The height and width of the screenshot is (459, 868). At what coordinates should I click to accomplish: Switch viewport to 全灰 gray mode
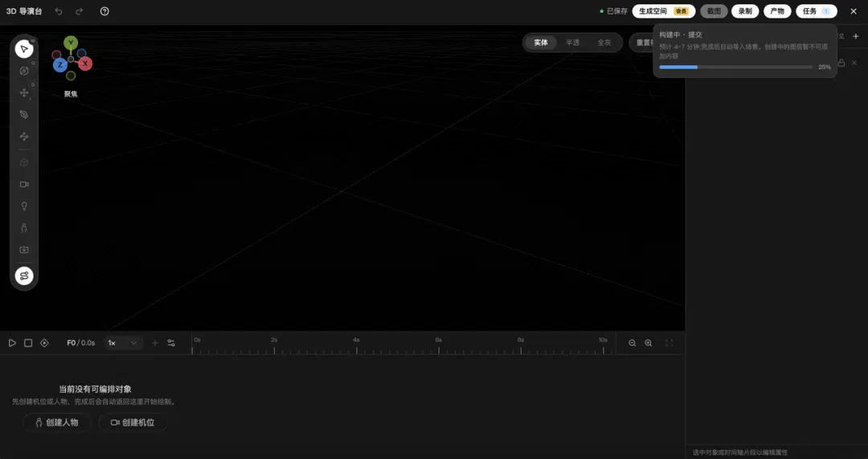tap(604, 43)
